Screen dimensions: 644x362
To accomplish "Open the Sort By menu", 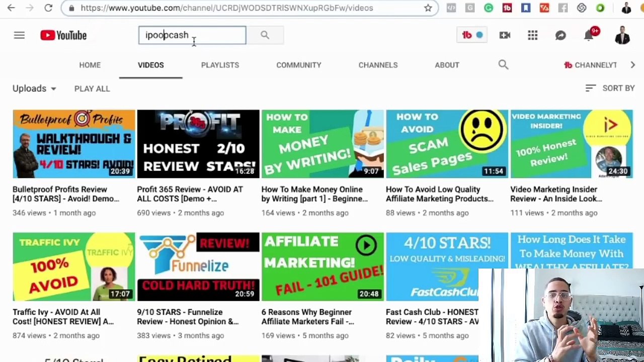I will pos(610,88).
